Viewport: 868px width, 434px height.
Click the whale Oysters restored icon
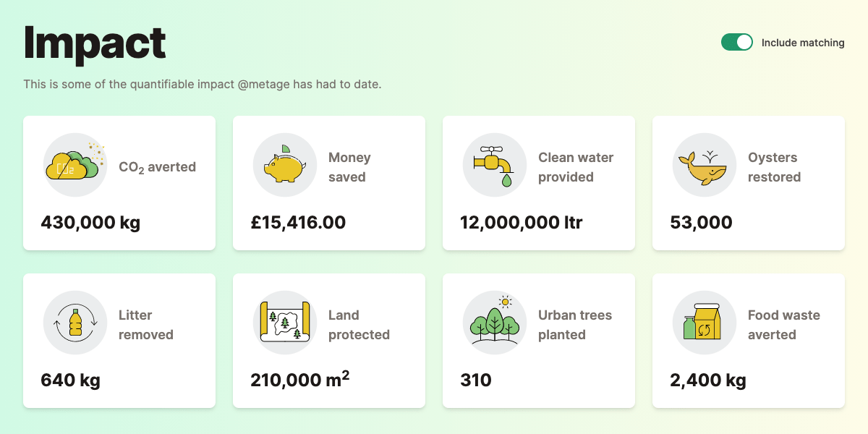(705, 165)
